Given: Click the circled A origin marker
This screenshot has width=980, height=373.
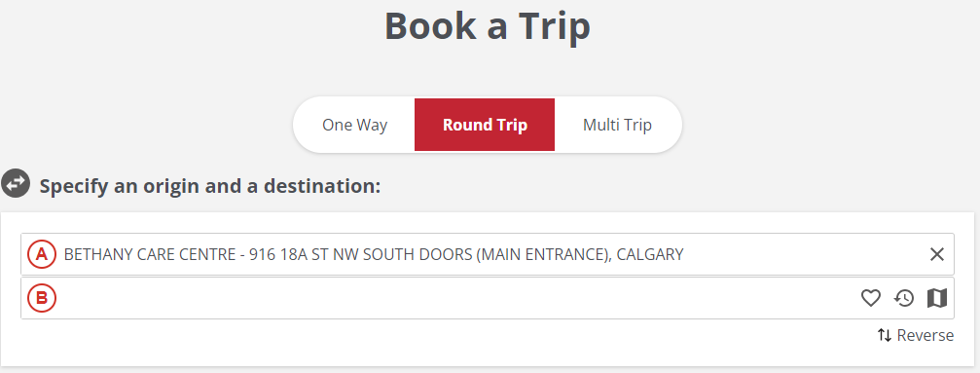Looking at the screenshot, I should pyautogui.click(x=42, y=254).
